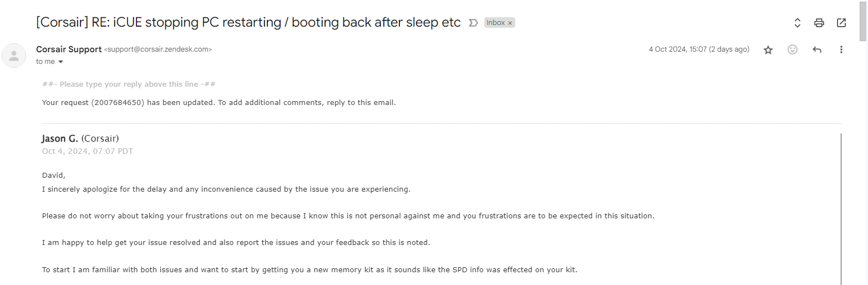Viewport: 868px width, 285px height.
Task: Reply to Corsair Support message
Action: pyautogui.click(x=817, y=49)
